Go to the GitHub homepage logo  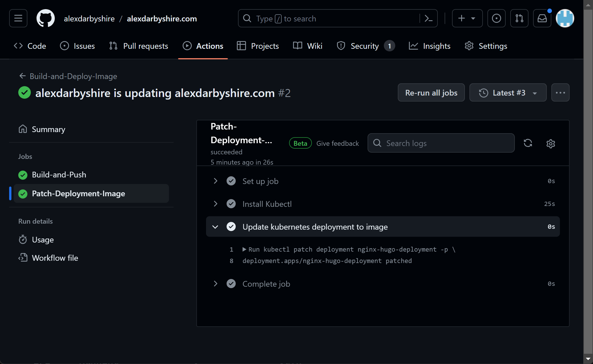point(46,19)
